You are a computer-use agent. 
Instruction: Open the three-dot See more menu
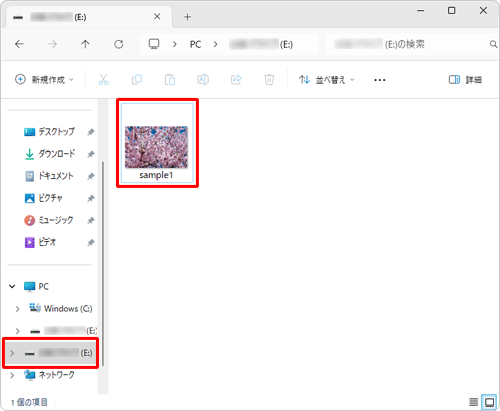pos(380,80)
